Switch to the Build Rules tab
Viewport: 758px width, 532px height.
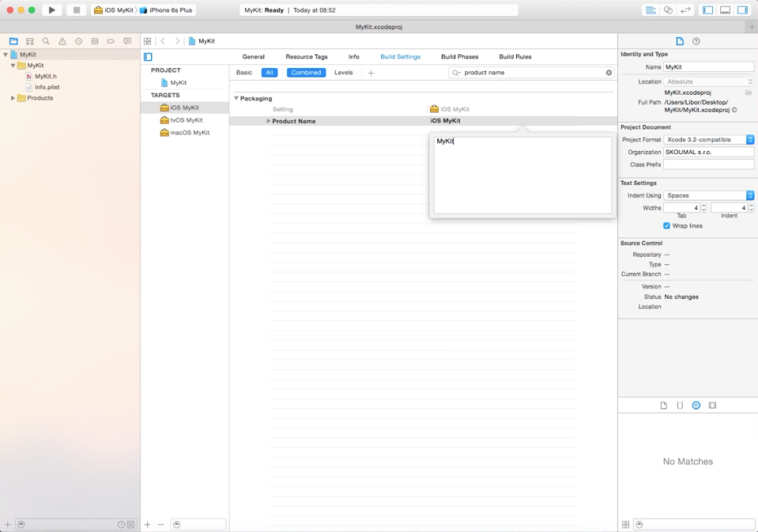coord(515,56)
